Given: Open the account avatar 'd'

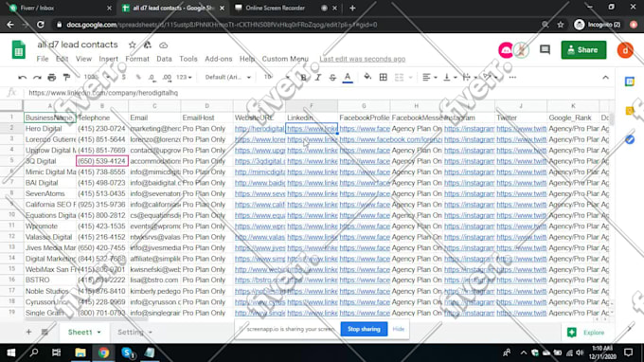Looking at the screenshot, I should point(625,50).
